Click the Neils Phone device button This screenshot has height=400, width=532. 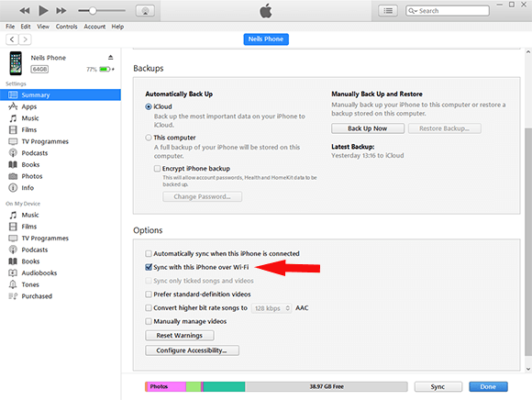tap(266, 39)
